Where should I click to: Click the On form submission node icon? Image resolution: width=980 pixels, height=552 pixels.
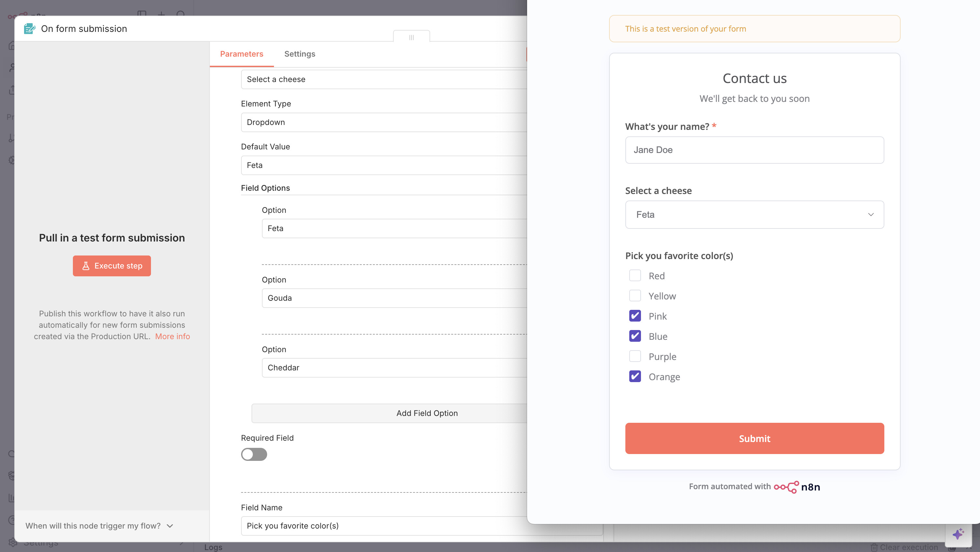29,28
